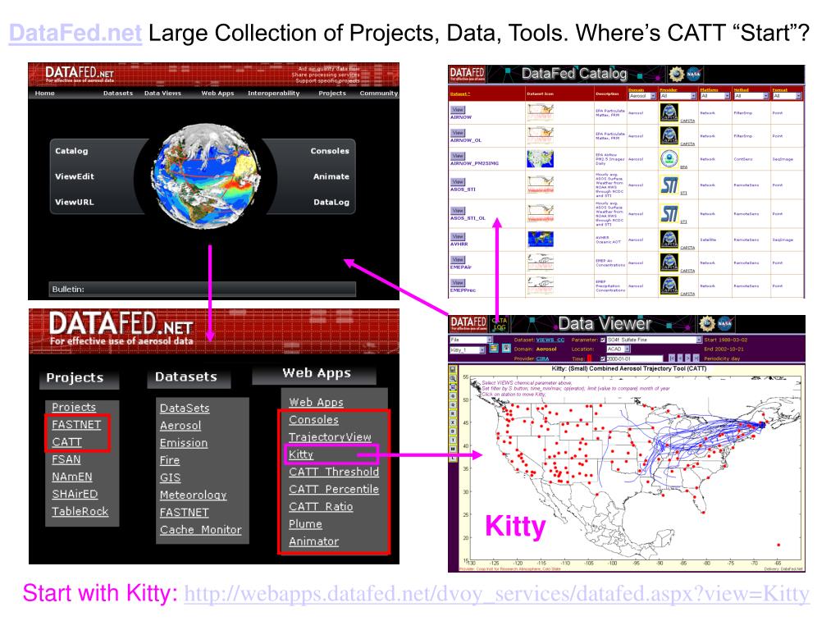
Task: Click the ViewURL button on DataFed home
Action: click(74, 202)
